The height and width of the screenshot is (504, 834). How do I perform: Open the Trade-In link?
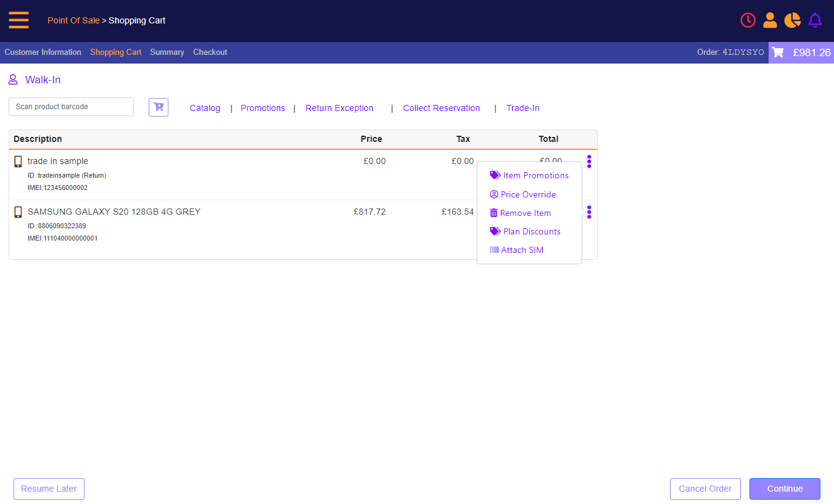tap(523, 108)
